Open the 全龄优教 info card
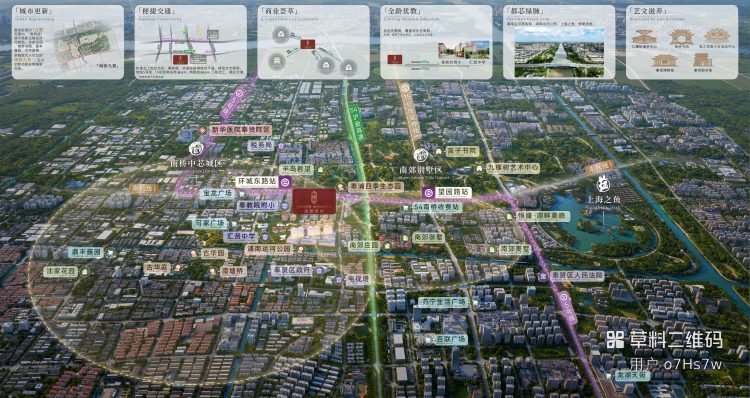Image resolution: width=750 pixels, height=398 pixels. click(x=436, y=42)
